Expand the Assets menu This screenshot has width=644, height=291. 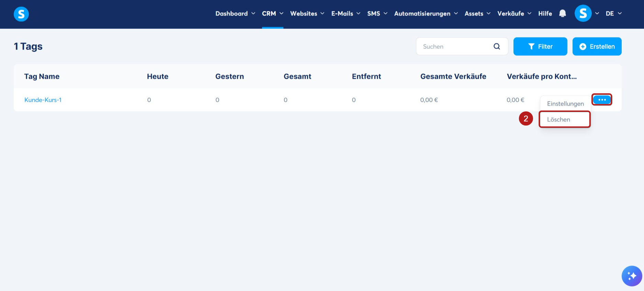click(477, 13)
